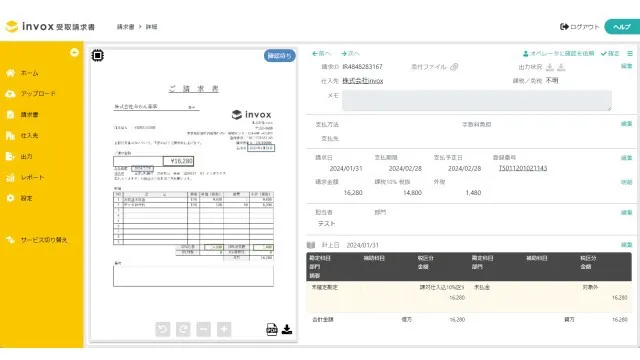Screen dimensions: 640x360
Task: Click the 確認待ち status badge
Action: [x=280, y=56]
